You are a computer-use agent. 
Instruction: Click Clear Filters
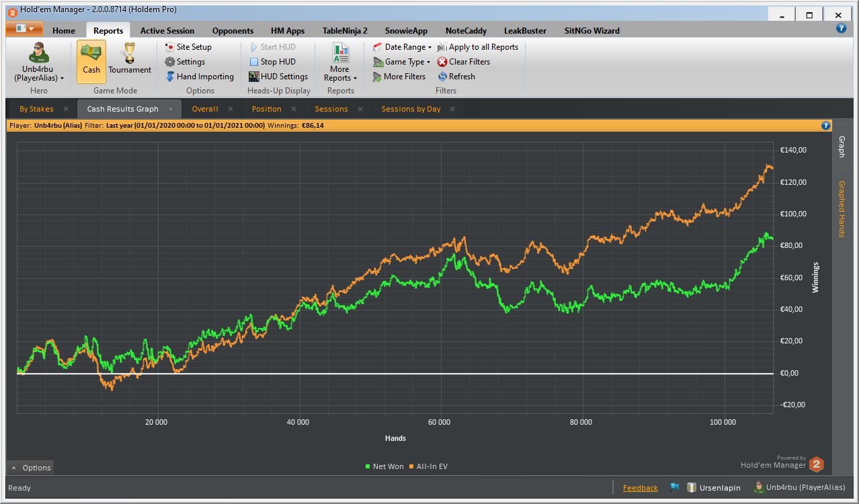point(464,62)
